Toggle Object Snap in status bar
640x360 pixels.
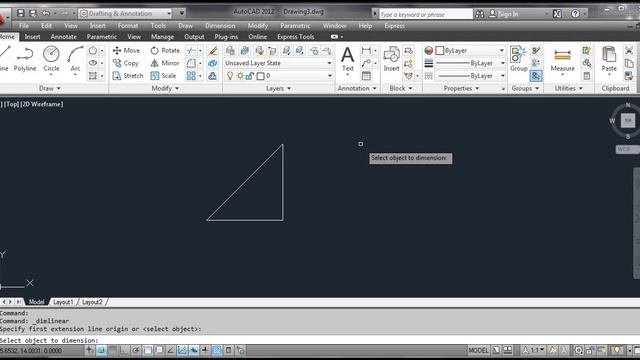[x=147, y=350]
